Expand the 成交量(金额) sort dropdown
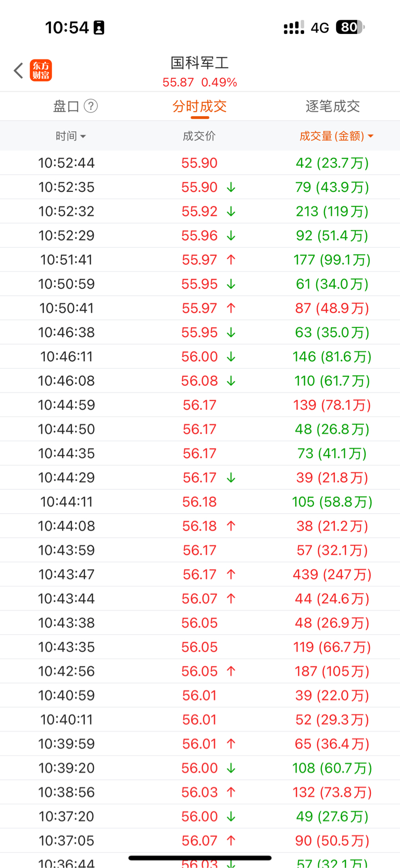 336,136
